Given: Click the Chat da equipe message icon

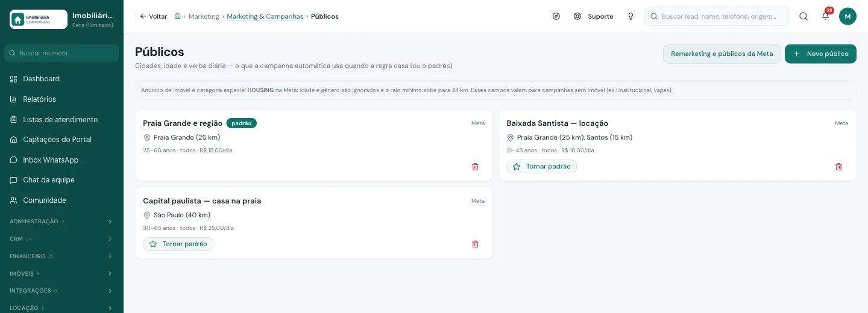Looking at the screenshot, I should [14, 180].
